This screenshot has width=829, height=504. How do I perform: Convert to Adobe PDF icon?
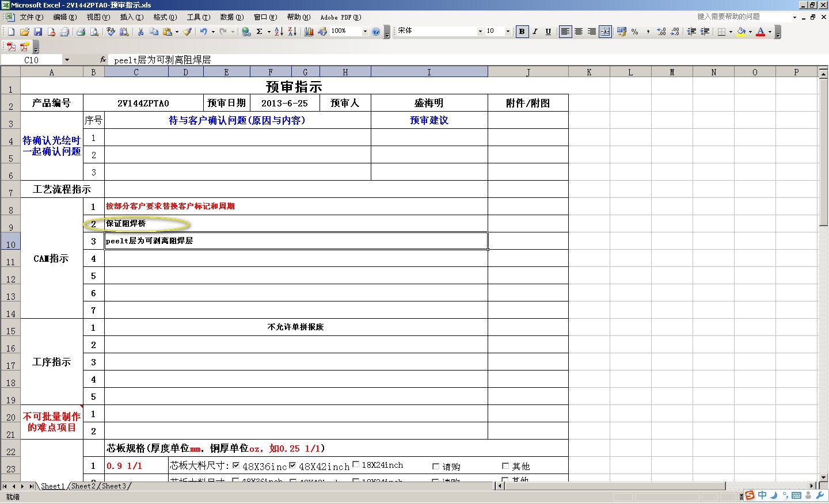(11, 47)
